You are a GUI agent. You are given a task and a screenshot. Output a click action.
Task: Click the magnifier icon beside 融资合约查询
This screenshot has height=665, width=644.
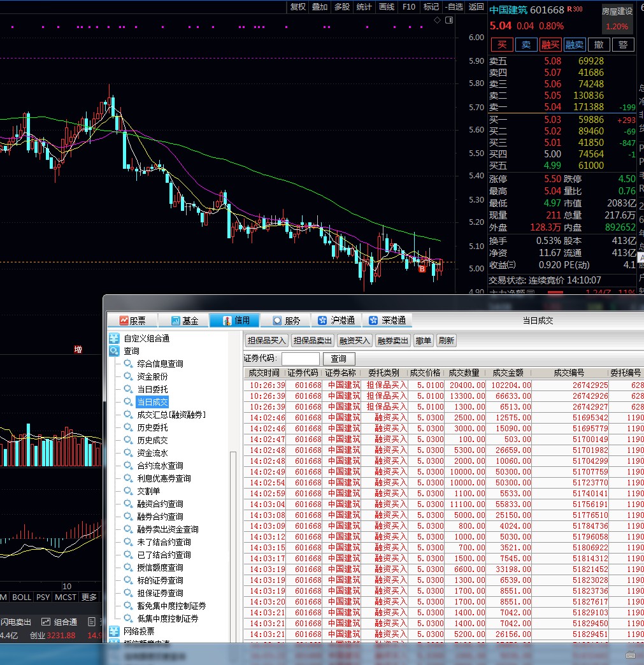click(x=128, y=503)
